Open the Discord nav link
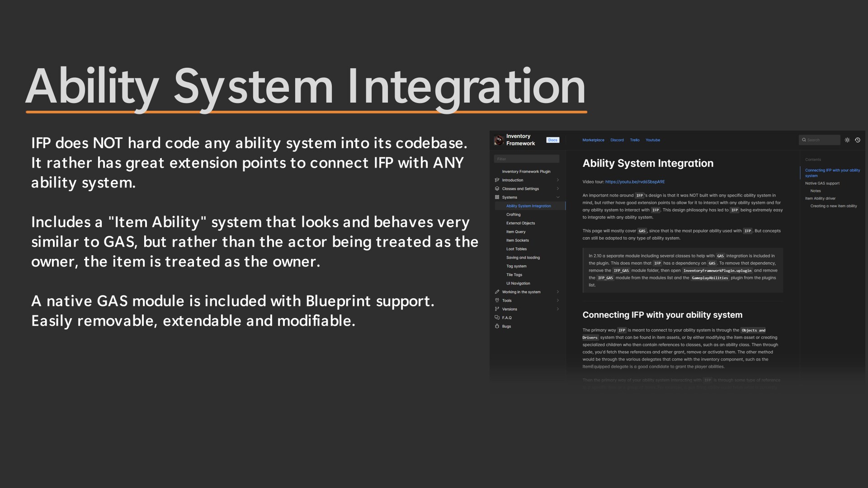 click(x=617, y=140)
